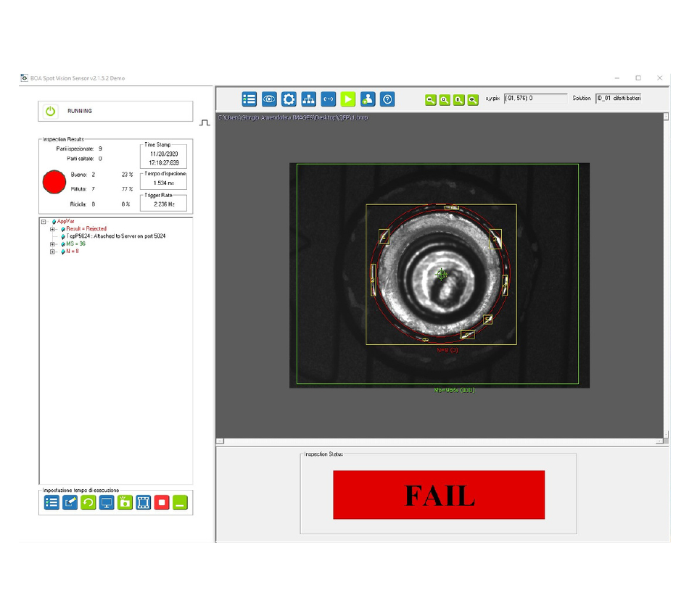Image resolution: width=689 pixels, height=616 pixels.
Task: Click the red stop button at bottom left
Action: point(162,502)
